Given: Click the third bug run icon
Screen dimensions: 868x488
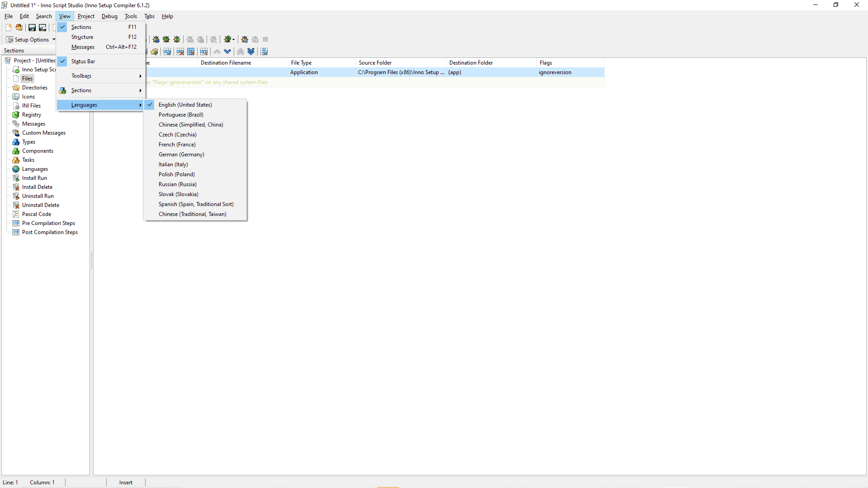Looking at the screenshot, I should (177, 39).
